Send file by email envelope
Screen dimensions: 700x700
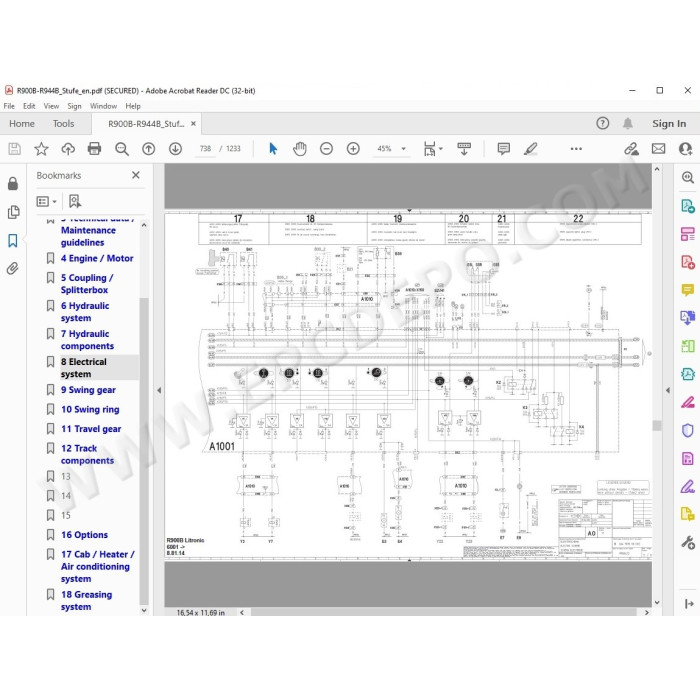(658, 149)
